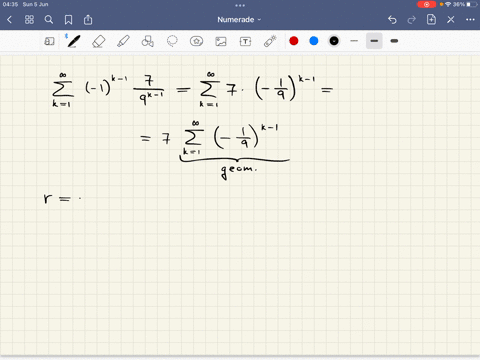
Task: Select the Text box tool
Action: pos(245,41)
